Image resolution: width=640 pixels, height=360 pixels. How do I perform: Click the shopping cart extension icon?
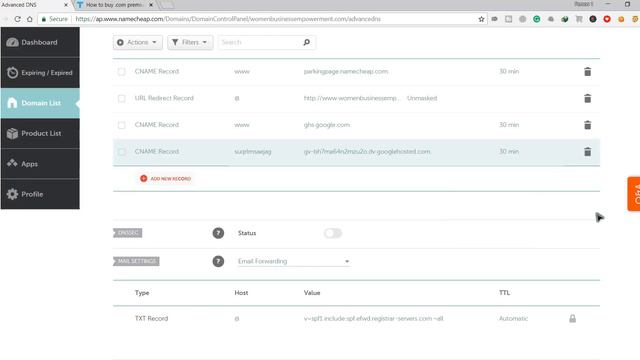tap(579, 19)
